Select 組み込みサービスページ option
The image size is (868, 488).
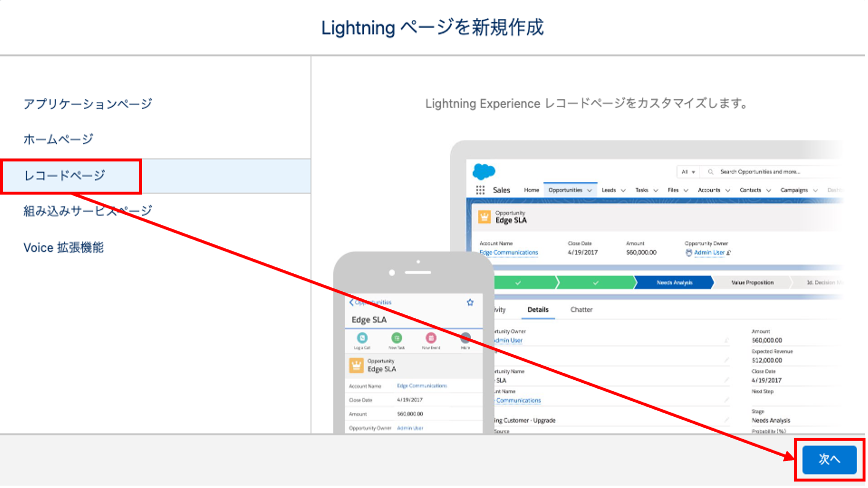(x=88, y=211)
